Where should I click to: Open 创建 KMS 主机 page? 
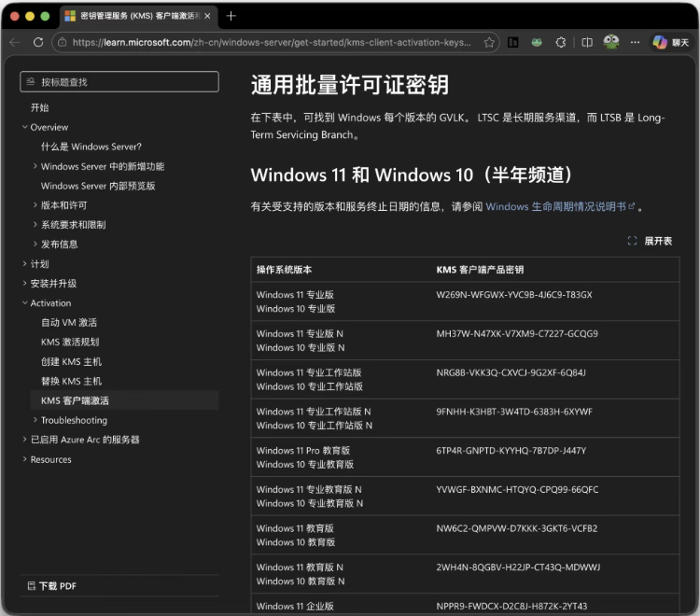[x=72, y=361]
